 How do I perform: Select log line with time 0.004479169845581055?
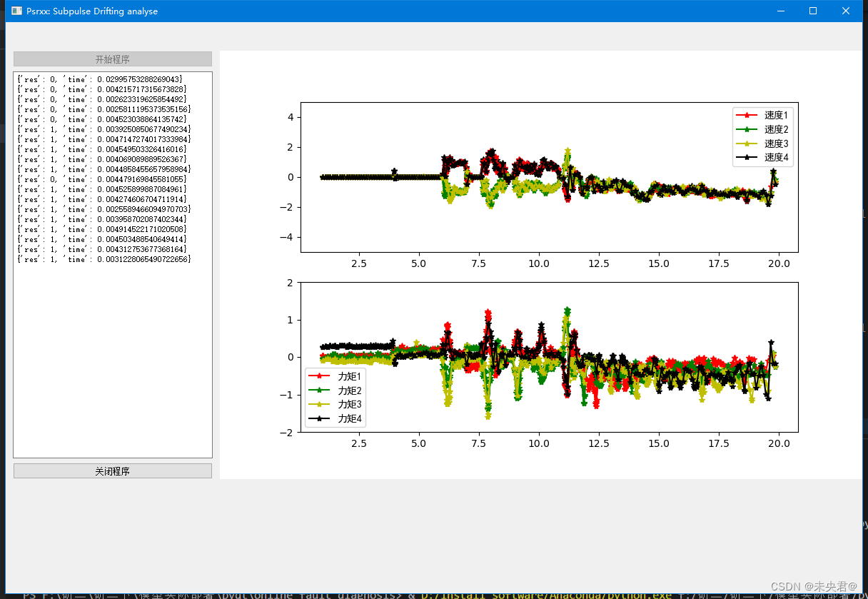click(x=101, y=179)
